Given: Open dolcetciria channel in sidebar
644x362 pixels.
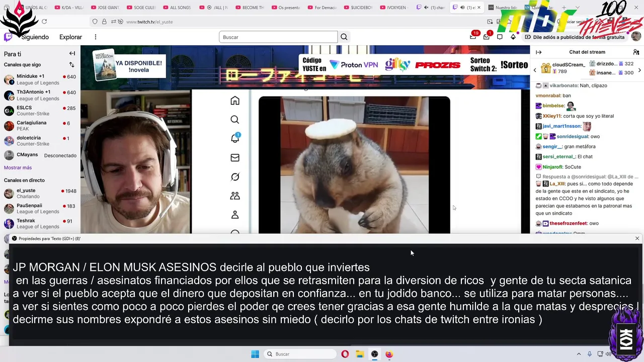Looking at the screenshot, I should click(x=40, y=141).
